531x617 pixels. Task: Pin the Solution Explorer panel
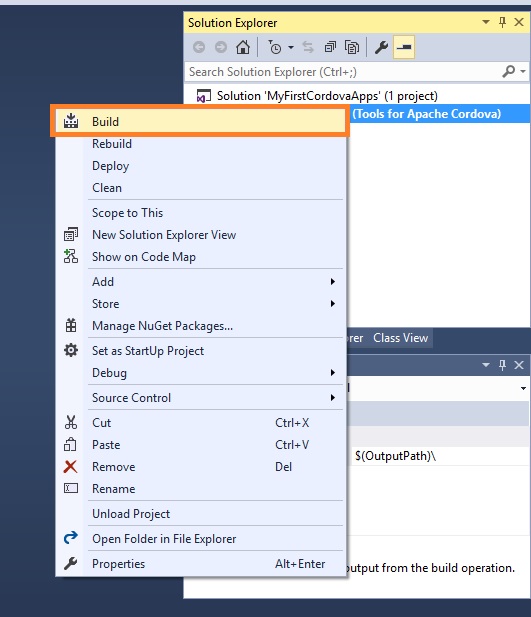point(502,22)
